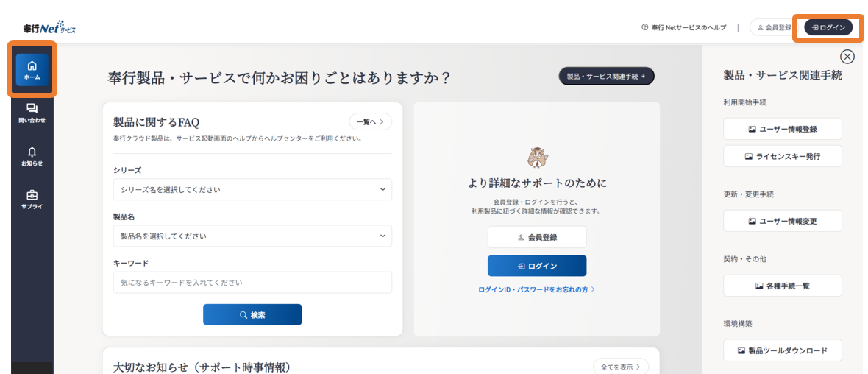
Task: Open 問い合わせ chat icon in sidebar
Action: [32, 113]
